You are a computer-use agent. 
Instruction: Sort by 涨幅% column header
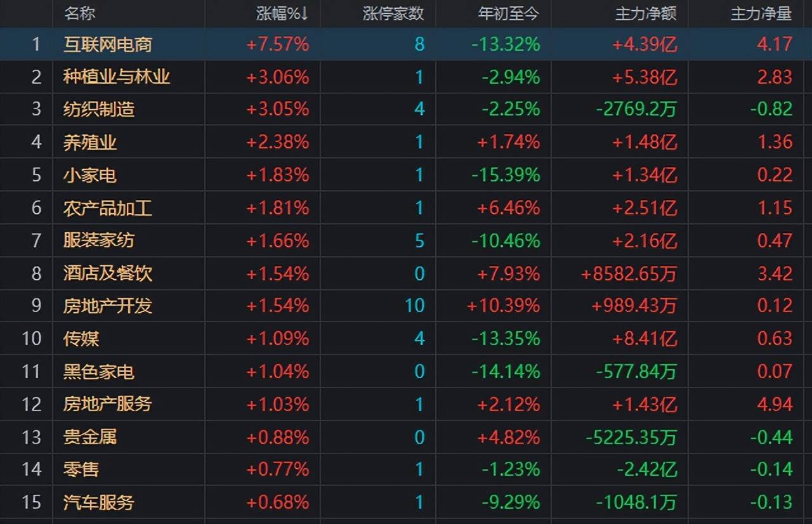click(282, 13)
